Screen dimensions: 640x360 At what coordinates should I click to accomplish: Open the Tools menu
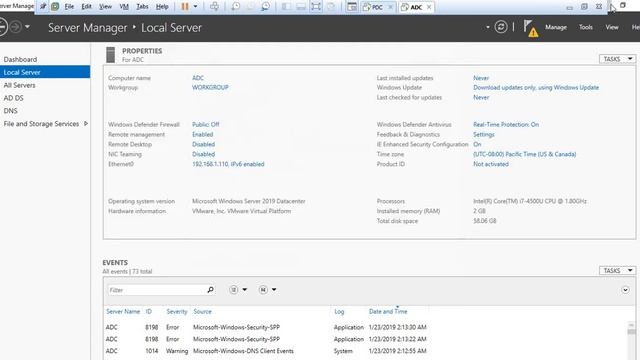coord(586,27)
